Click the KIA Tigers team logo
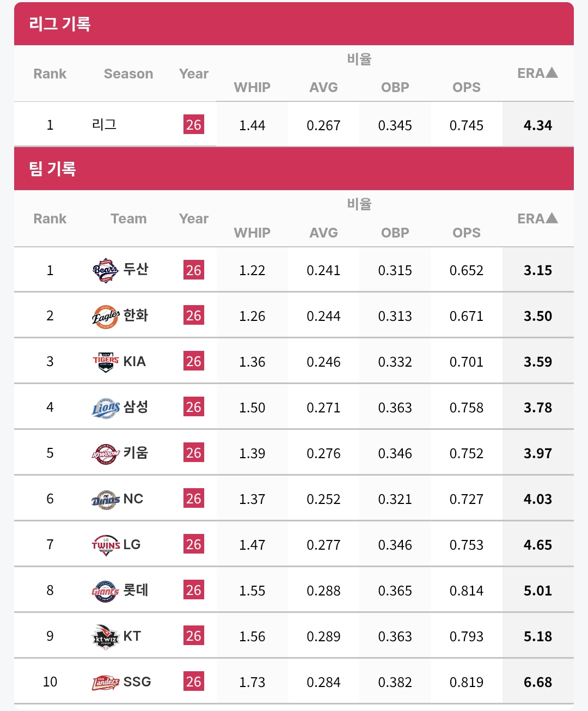Image resolution: width=588 pixels, height=711 pixels. [106, 362]
